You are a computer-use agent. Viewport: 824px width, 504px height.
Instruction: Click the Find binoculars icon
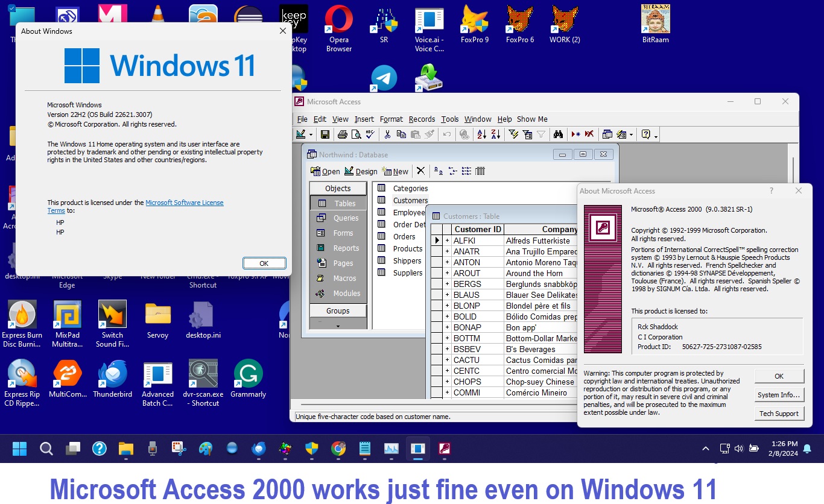pos(558,134)
